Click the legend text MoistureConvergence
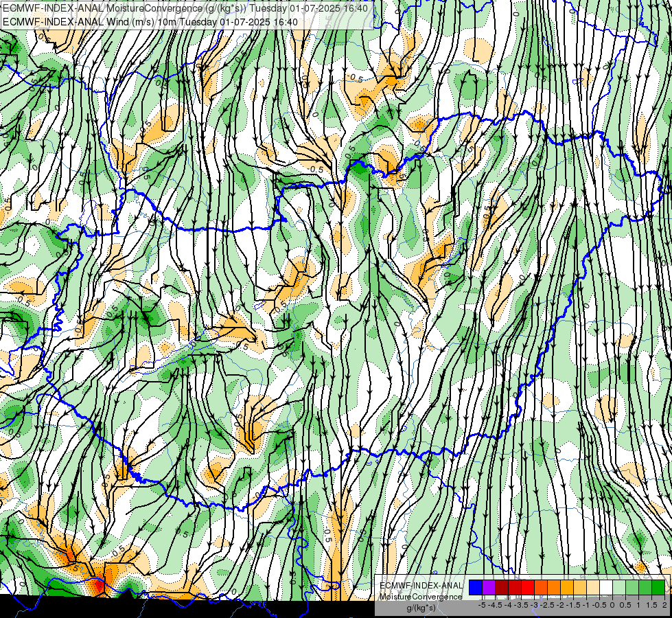Screen dimensions: 672x618 point(421,597)
